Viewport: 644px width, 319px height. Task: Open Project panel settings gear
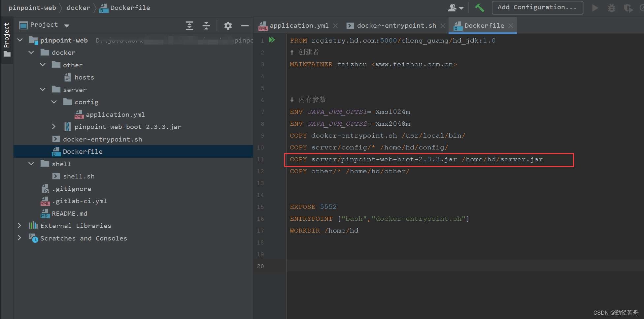pyautogui.click(x=228, y=25)
